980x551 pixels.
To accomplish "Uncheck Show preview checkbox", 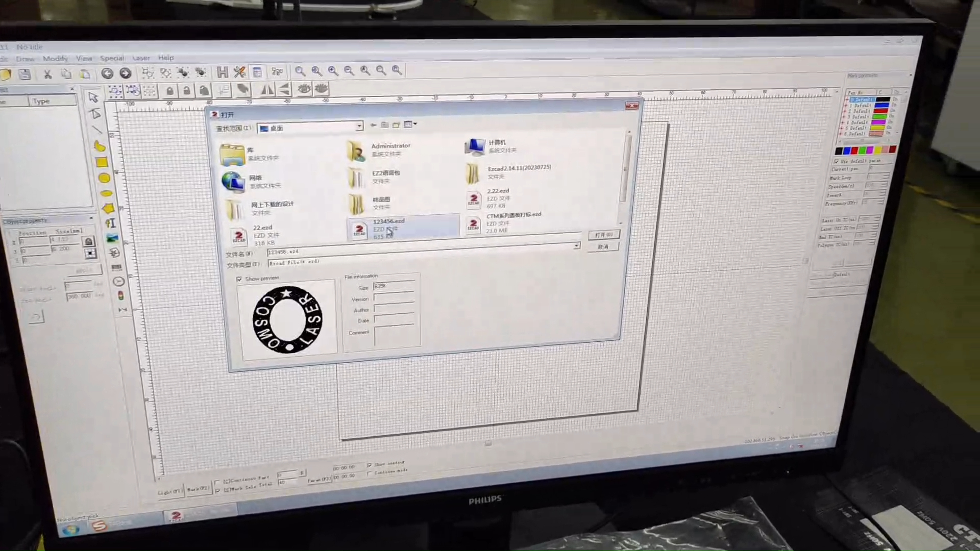I will [x=239, y=279].
